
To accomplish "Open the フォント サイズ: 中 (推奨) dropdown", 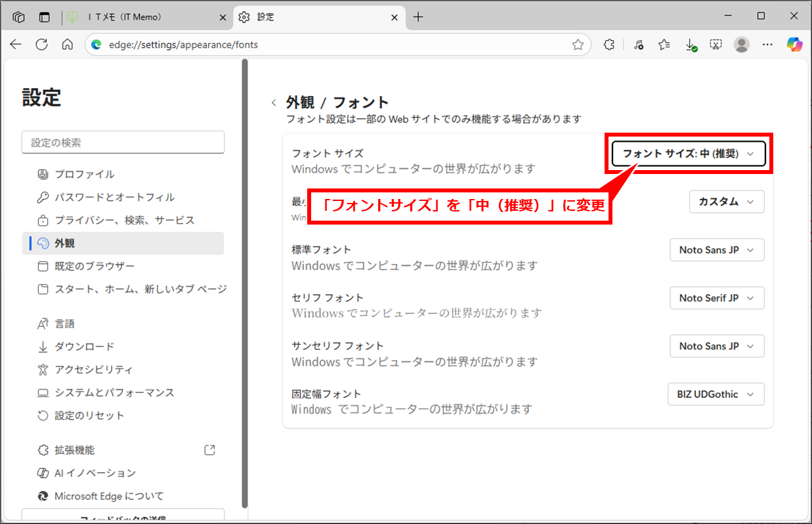I will 689,154.
